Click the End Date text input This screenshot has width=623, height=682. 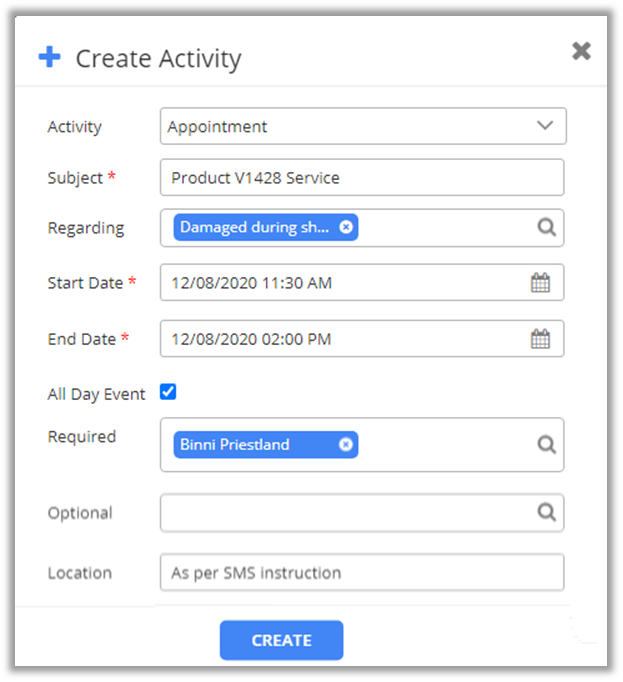(x=340, y=339)
